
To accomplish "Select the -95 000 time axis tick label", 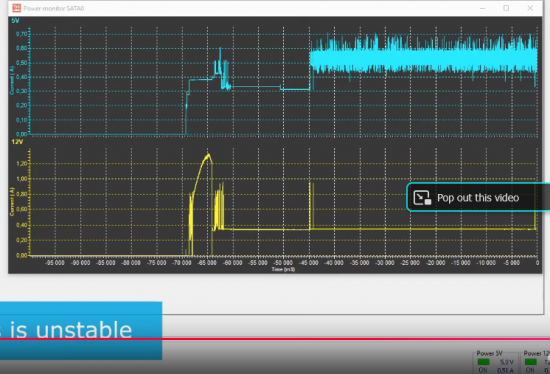I will [x=55, y=263].
